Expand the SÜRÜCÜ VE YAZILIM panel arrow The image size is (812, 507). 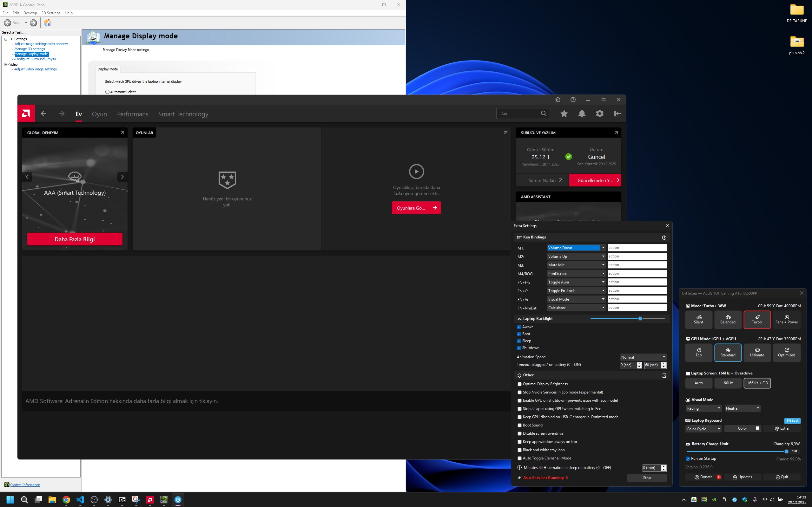coord(616,133)
